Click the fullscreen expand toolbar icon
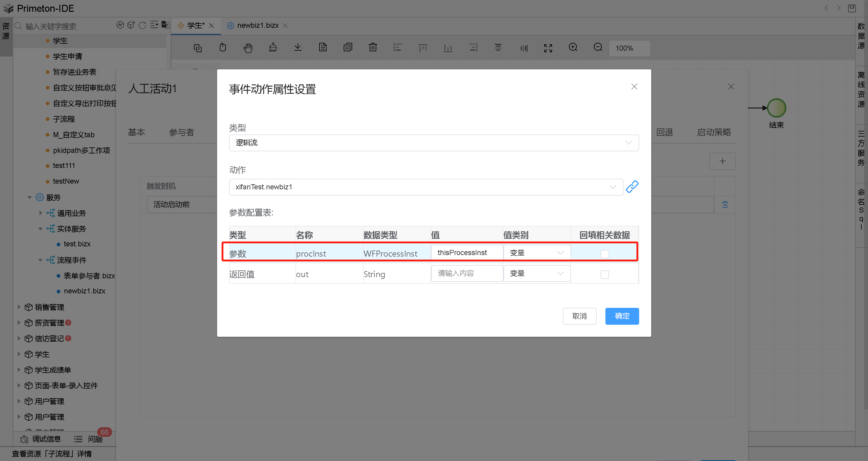This screenshot has width=868, height=461. (548, 48)
